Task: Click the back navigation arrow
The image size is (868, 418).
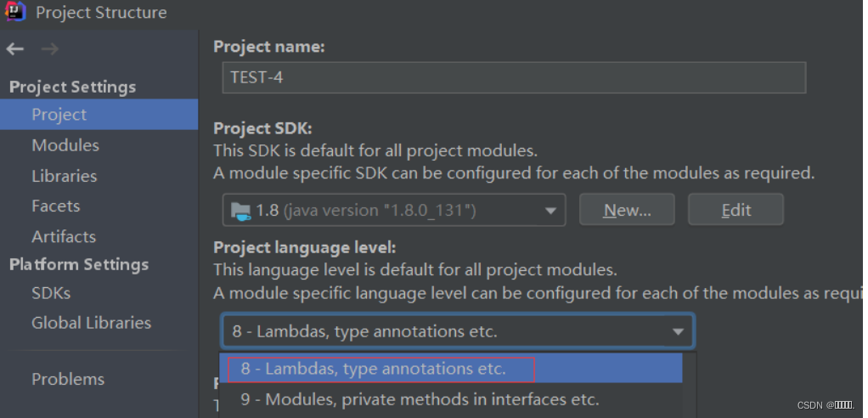Action: [14, 49]
